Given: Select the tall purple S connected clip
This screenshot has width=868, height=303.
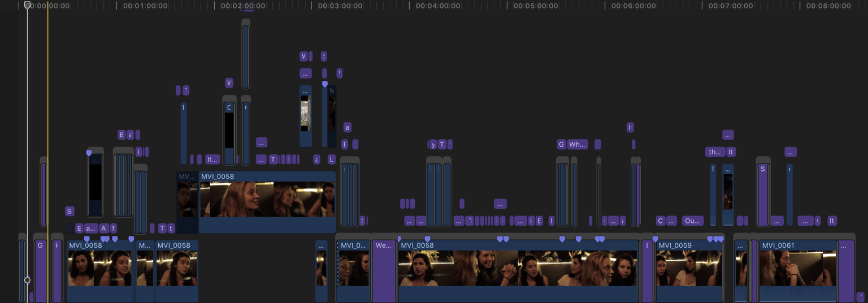Looking at the screenshot, I should point(763,195).
